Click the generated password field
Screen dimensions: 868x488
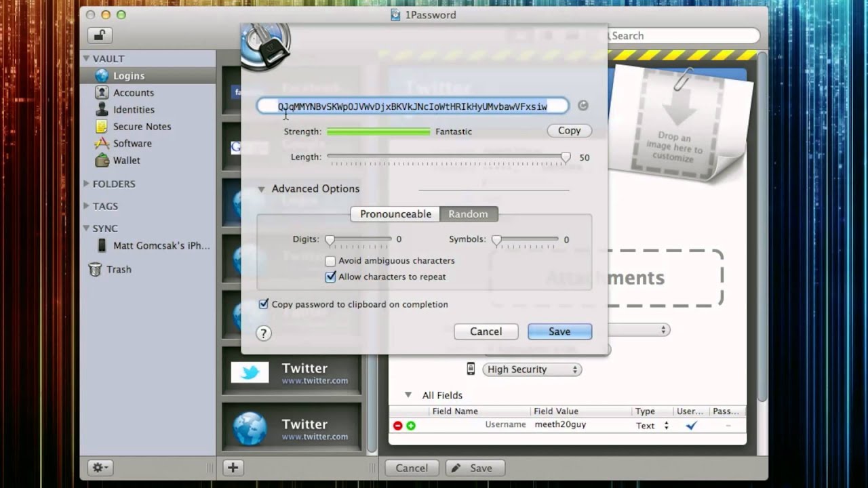412,106
